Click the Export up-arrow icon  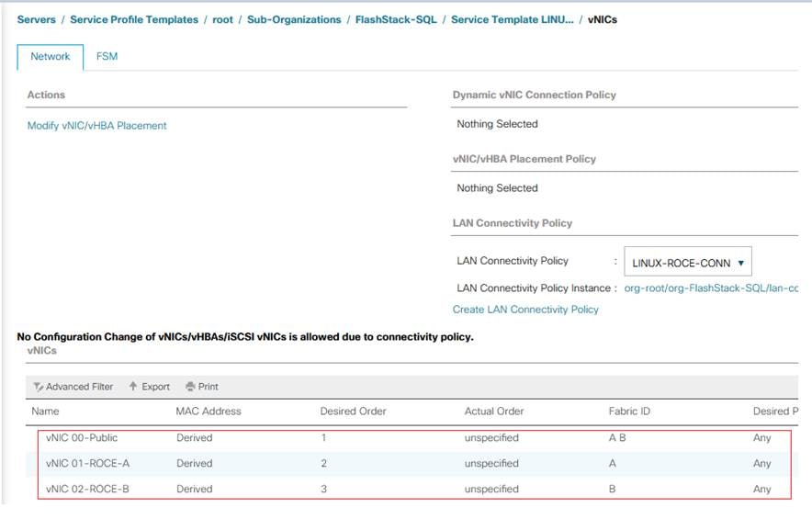(133, 387)
